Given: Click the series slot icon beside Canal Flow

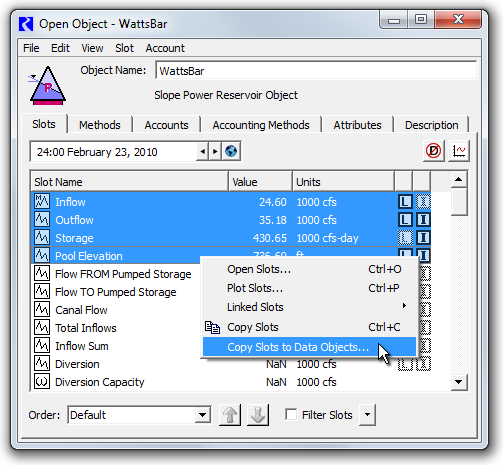Looking at the screenshot, I should point(42,310).
